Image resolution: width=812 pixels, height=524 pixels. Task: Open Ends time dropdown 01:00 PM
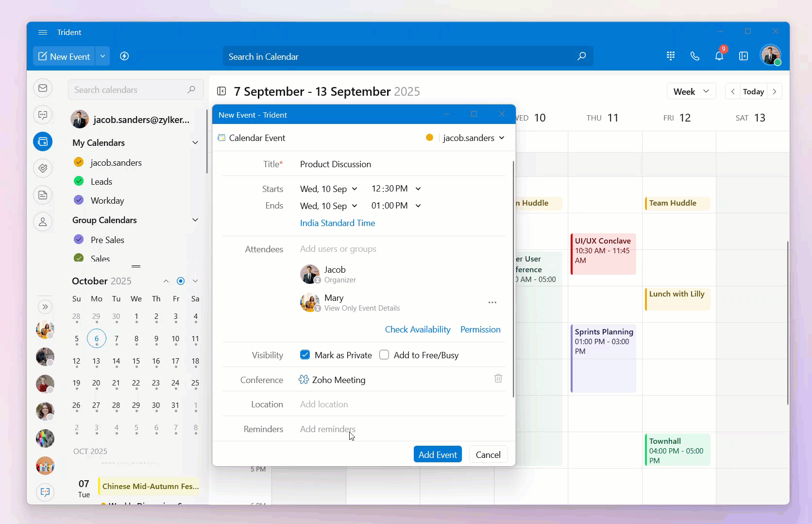pos(396,206)
